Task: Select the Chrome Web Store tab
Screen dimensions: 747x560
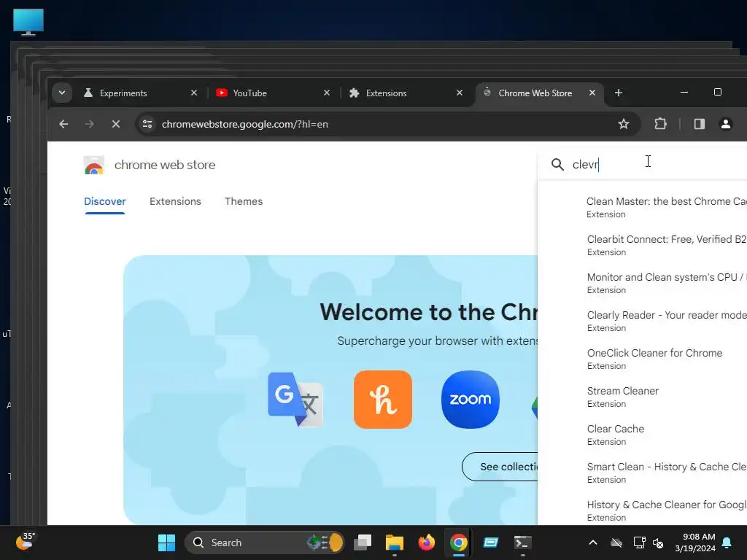Action: (535, 93)
